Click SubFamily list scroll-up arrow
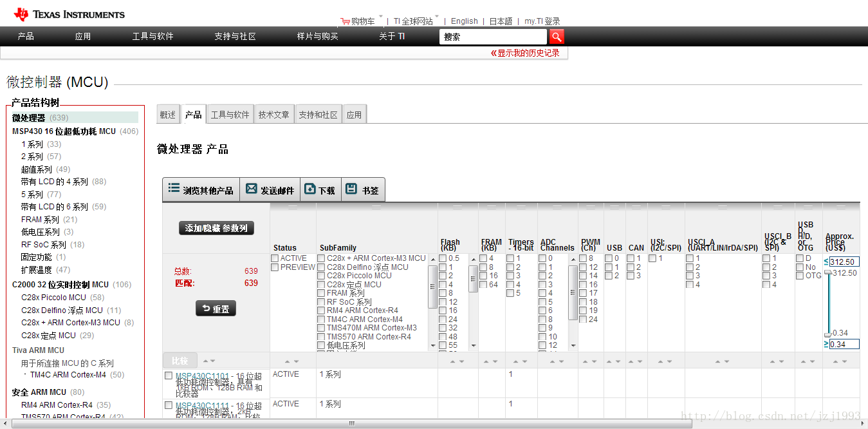The image size is (868, 429). (x=433, y=258)
